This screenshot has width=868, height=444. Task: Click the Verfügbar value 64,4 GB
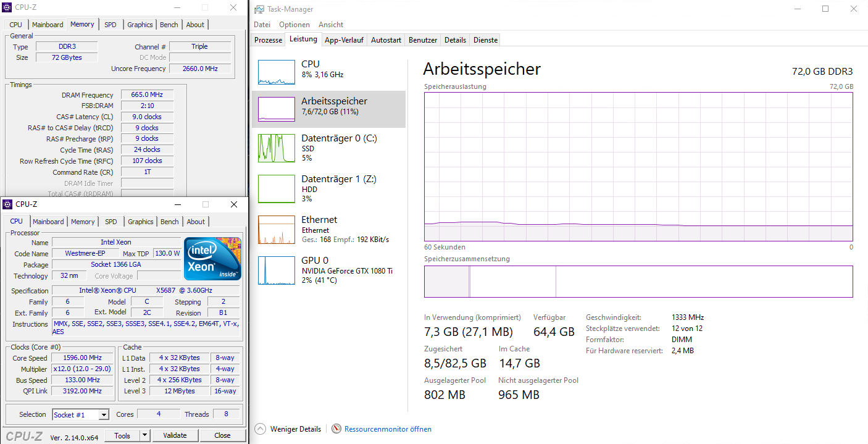pos(554,332)
